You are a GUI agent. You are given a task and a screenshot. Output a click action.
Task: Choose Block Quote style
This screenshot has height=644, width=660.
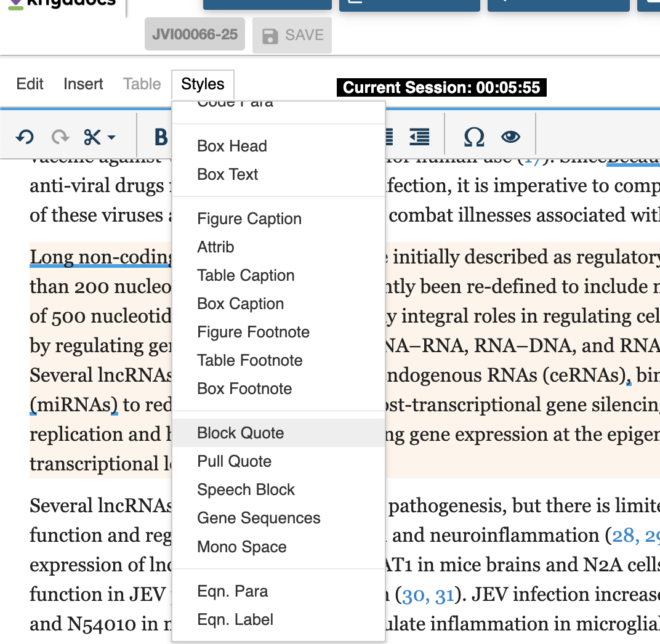[x=240, y=433]
